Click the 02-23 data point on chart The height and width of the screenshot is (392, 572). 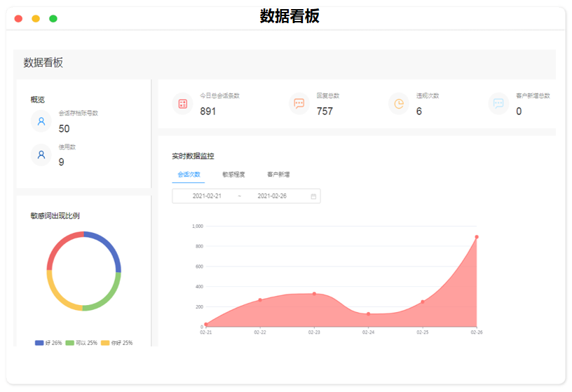pos(314,294)
